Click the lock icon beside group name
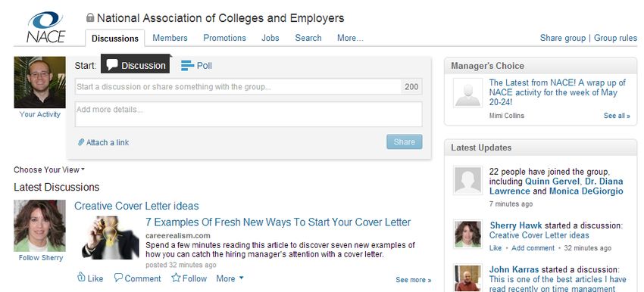644x292 pixels. click(90, 17)
